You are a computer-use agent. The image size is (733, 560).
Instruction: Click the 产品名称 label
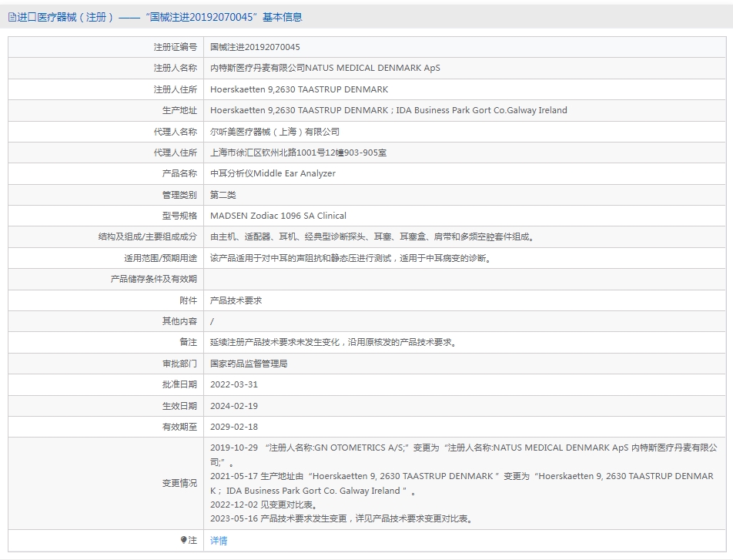(179, 173)
